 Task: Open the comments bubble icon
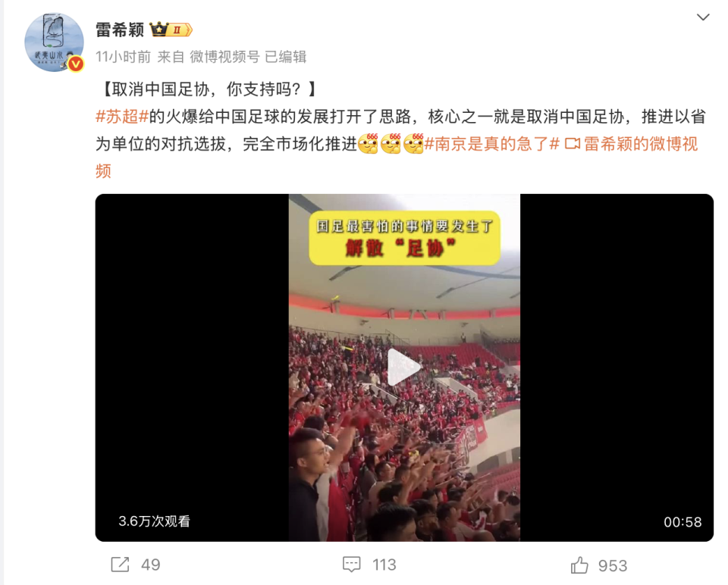coord(351,565)
